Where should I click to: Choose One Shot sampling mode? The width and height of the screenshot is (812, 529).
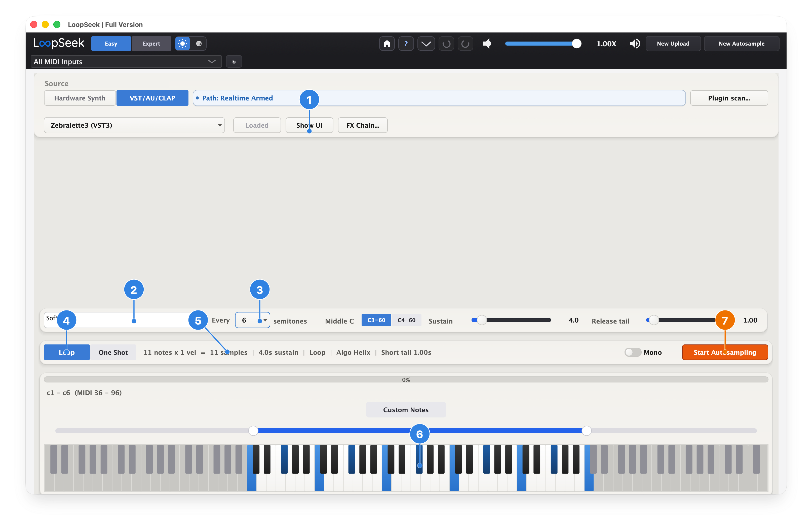click(113, 352)
